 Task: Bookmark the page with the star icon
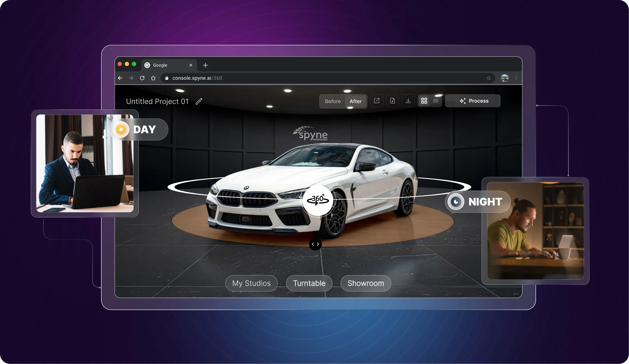[x=488, y=78]
